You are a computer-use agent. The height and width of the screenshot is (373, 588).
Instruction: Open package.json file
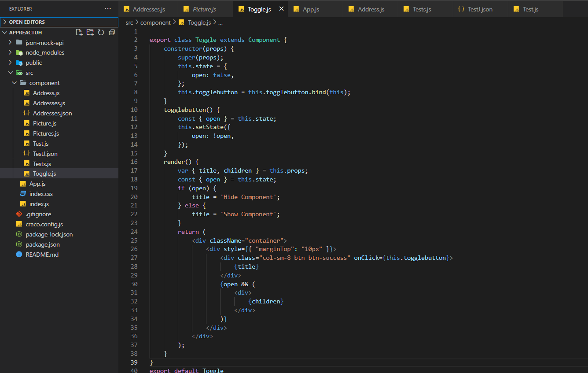(59, 244)
